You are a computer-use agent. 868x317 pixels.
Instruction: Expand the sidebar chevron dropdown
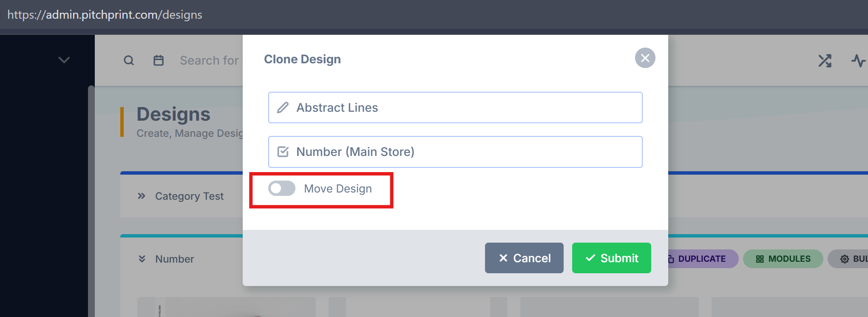(64, 60)
